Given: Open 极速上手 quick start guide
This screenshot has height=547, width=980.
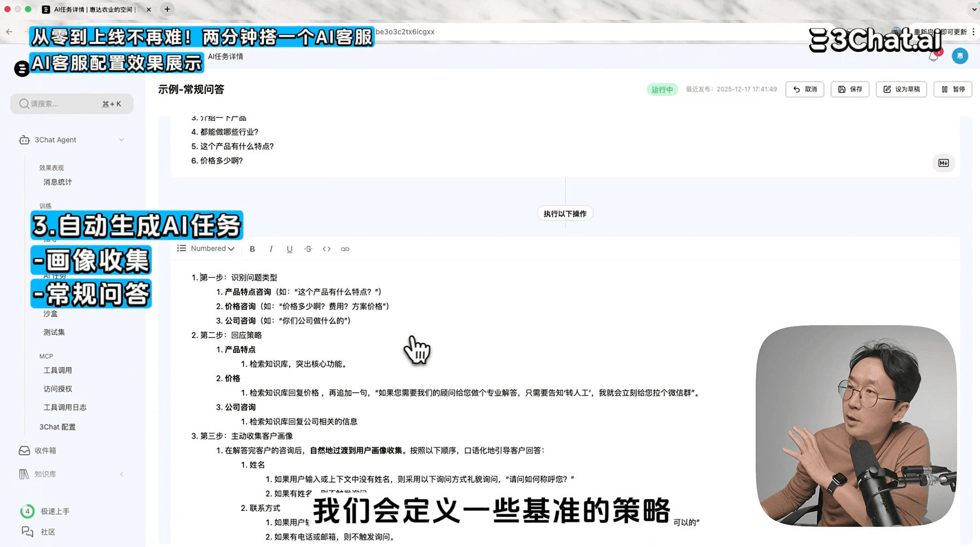Looking at the screenshot, I should coord(55,511).
